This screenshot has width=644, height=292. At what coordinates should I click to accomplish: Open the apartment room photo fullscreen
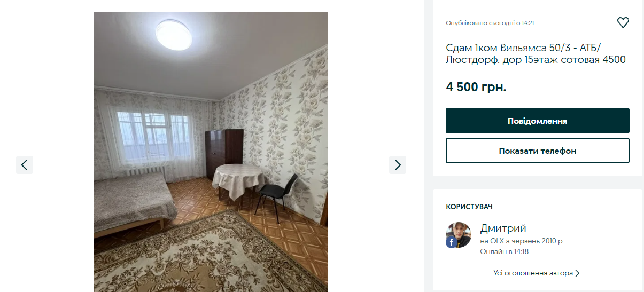(x=211, y=152)
